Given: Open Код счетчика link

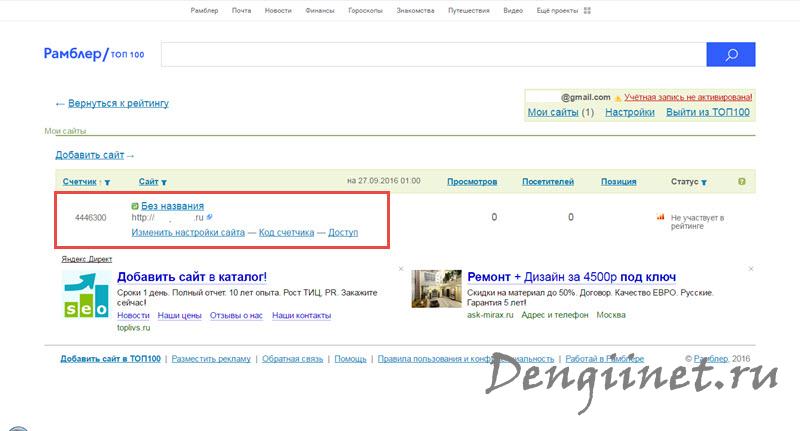Looking at the screenshot, I should tap(286, 233).
